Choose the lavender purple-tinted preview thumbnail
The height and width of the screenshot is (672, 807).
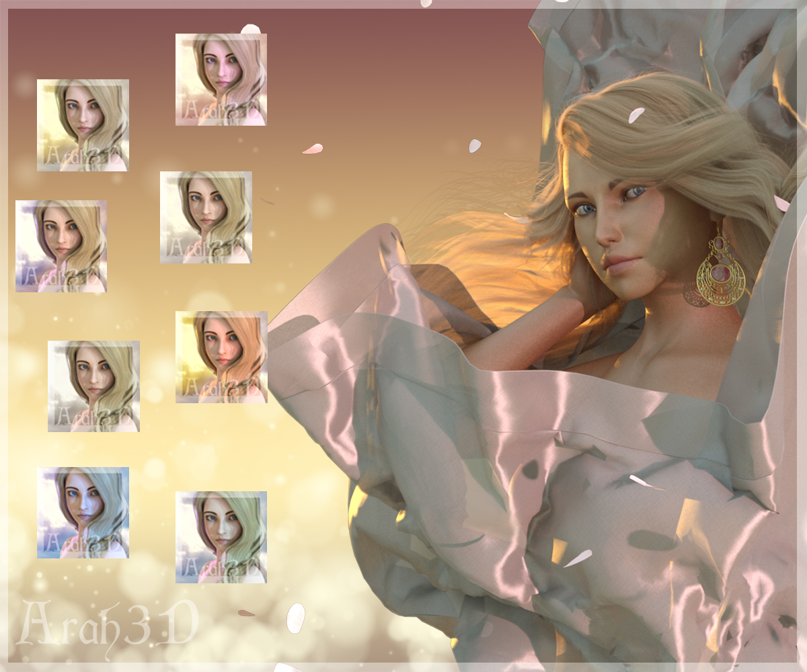pos(61,246)
